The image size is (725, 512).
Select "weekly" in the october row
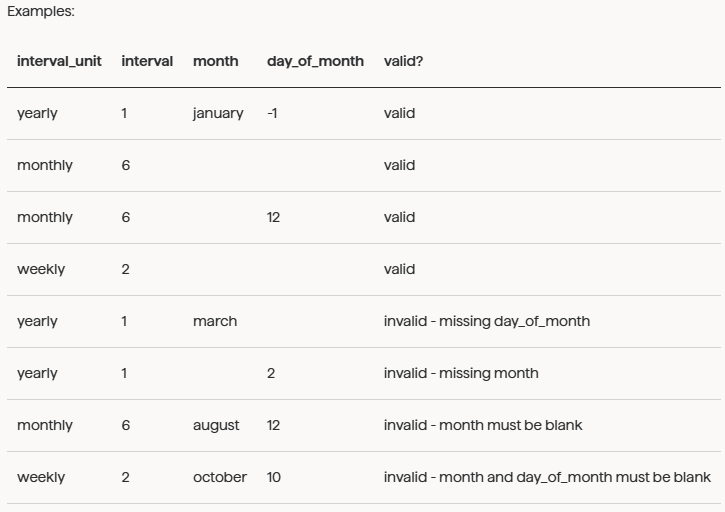[x=41, y=477]
